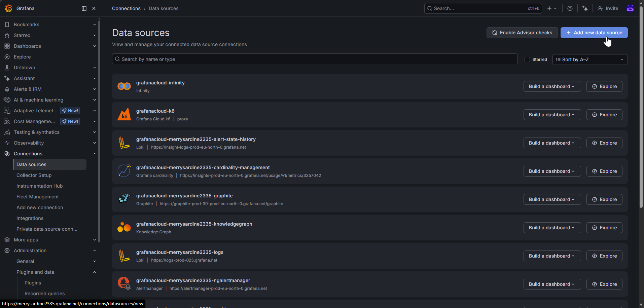Open Collector Setup menu item
This screenshot has height=308, width=644.
click(x=34, y=175)
